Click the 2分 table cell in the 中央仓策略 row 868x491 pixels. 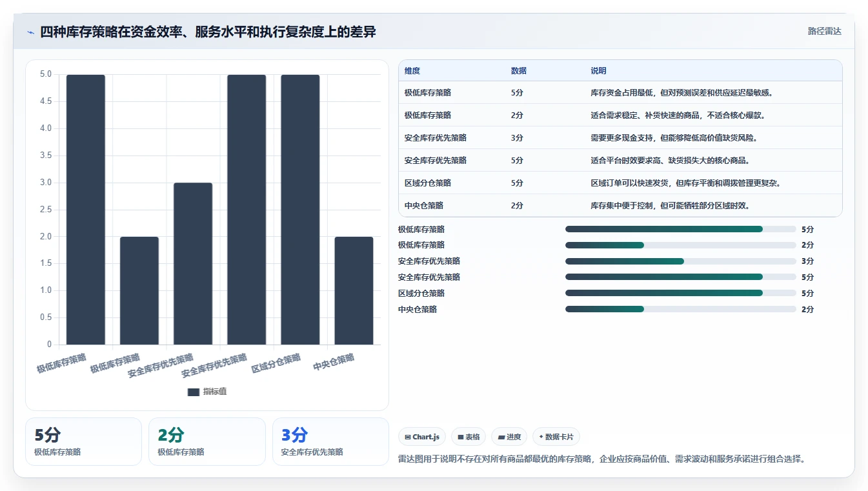click(x=517, y=206)
